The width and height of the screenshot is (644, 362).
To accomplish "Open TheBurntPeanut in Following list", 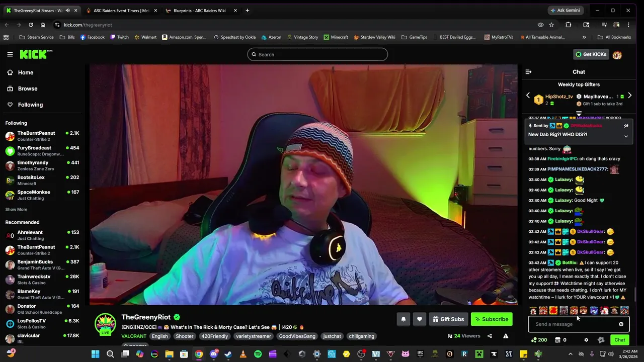I will tap(42, 136).
